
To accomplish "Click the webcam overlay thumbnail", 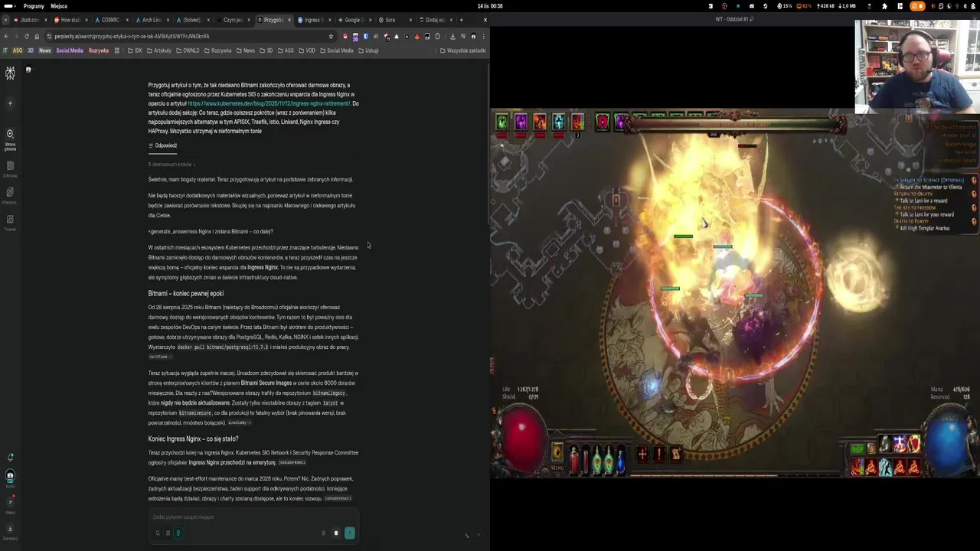I will [917, 66].
